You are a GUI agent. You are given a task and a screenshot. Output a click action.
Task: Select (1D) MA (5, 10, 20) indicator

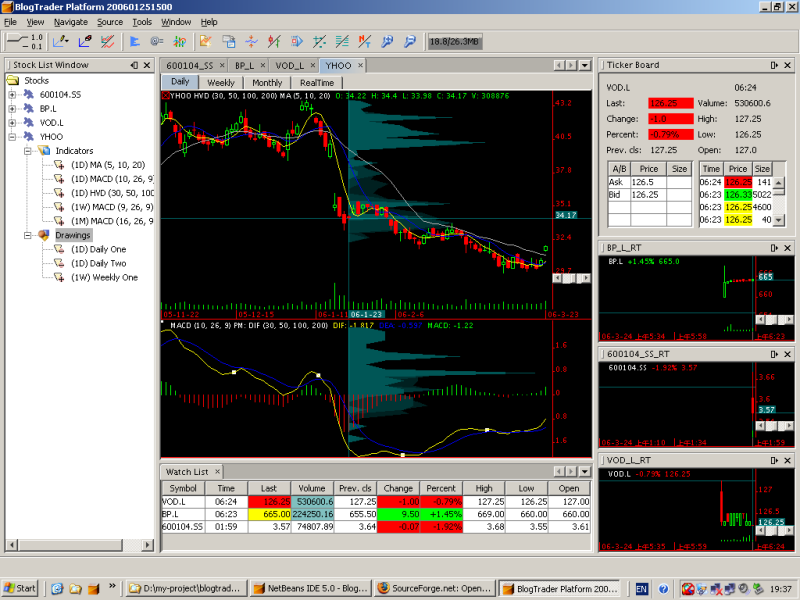tap(108, 165)
